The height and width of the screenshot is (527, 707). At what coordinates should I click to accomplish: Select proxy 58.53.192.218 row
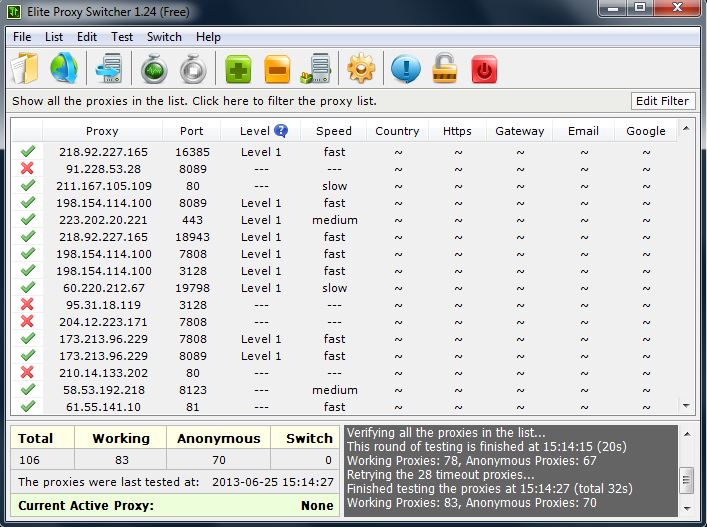click(344, 390)
